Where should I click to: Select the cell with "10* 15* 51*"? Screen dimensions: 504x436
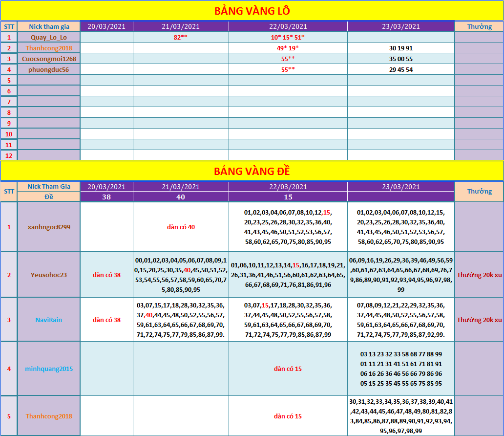tap(288, 37)
